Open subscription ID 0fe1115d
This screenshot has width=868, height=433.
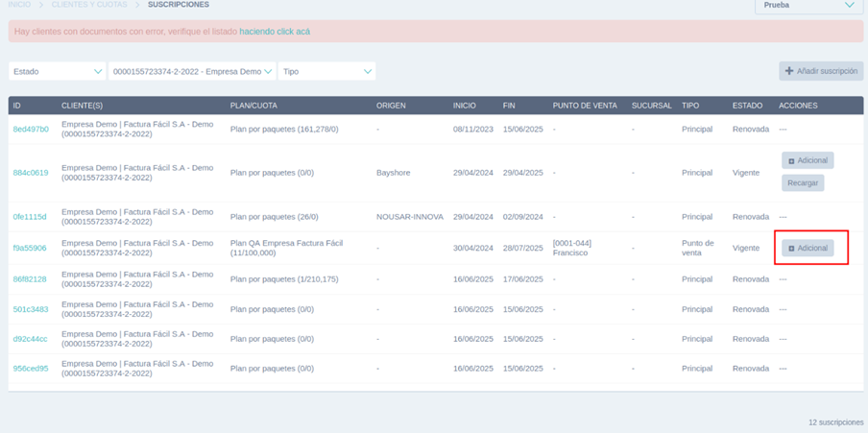pos(30,217)
